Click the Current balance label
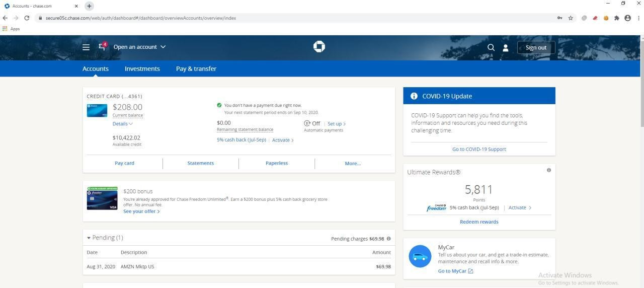 (x=128, y=115)
